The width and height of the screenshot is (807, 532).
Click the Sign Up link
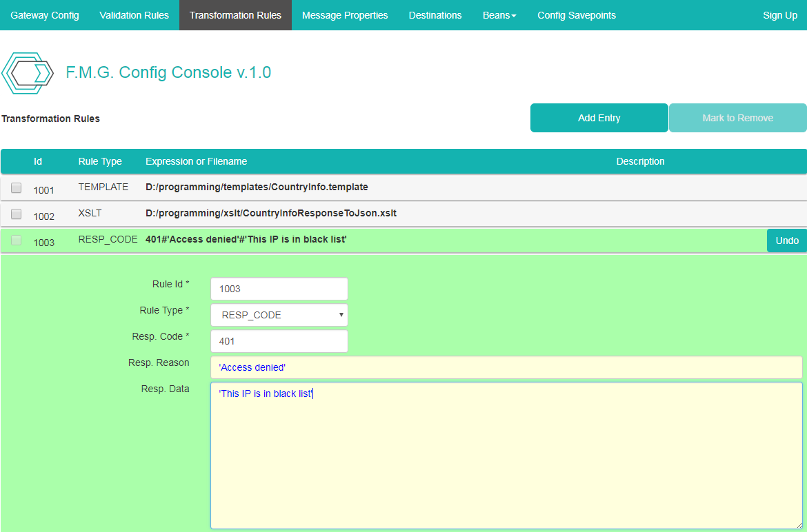point(780,15)
